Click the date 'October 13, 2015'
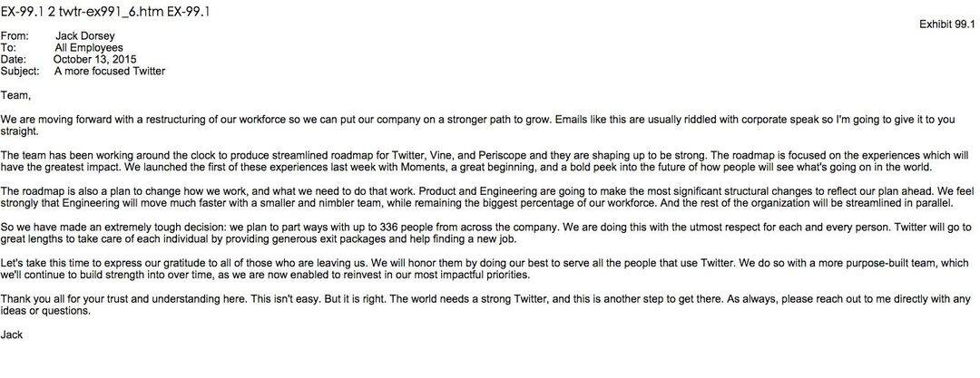 click(95, 59)
